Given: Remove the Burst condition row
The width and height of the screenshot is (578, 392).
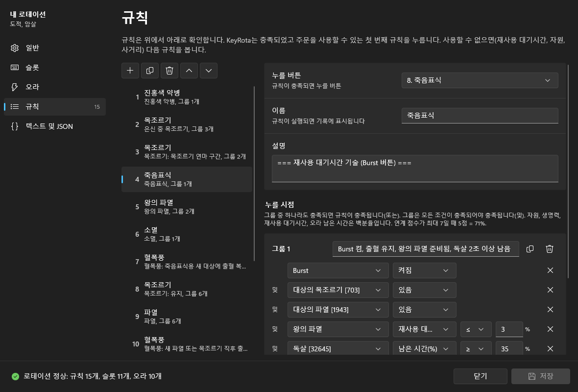Looking at the screenshot, I should tap(550, 270).
